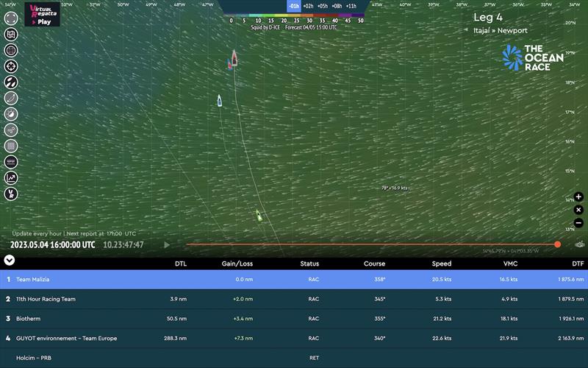Select the +11h forecast tab
Viewport: 588px width, 368px height.
(x=351, y=6)
